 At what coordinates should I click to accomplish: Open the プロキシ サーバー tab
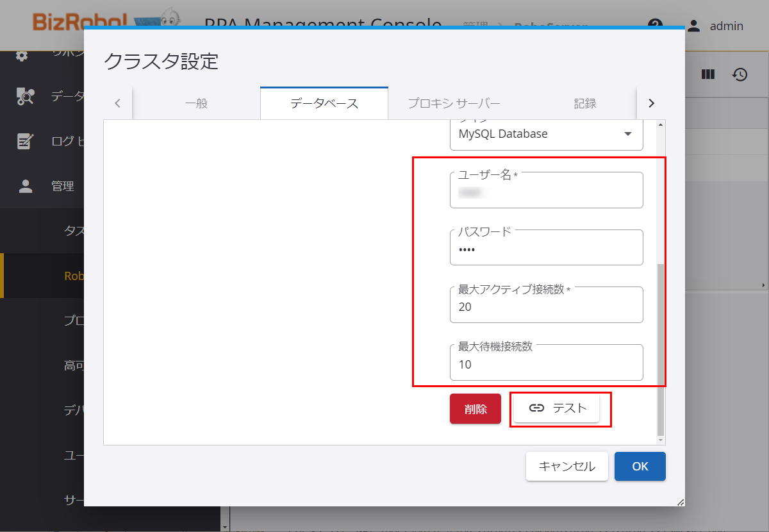454,103
